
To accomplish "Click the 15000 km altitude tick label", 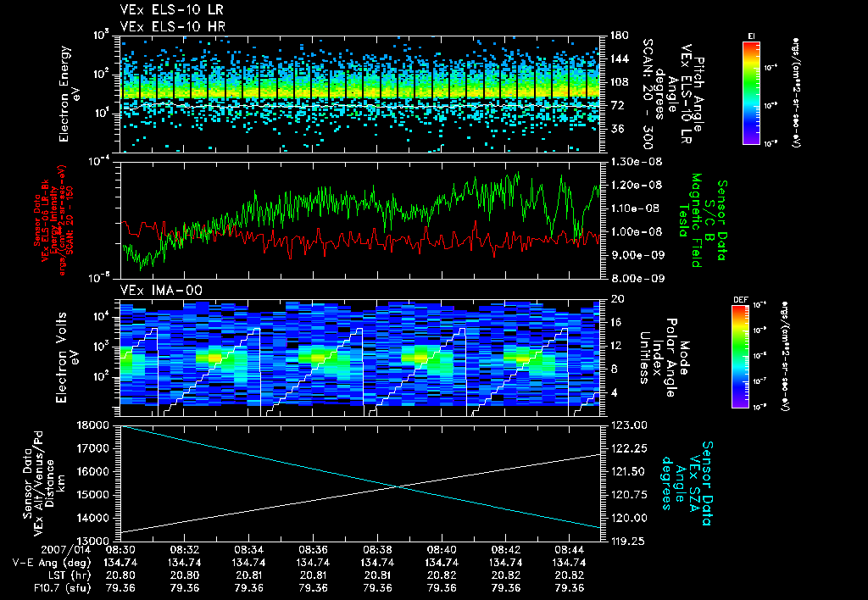I will [x=94, y=495].
